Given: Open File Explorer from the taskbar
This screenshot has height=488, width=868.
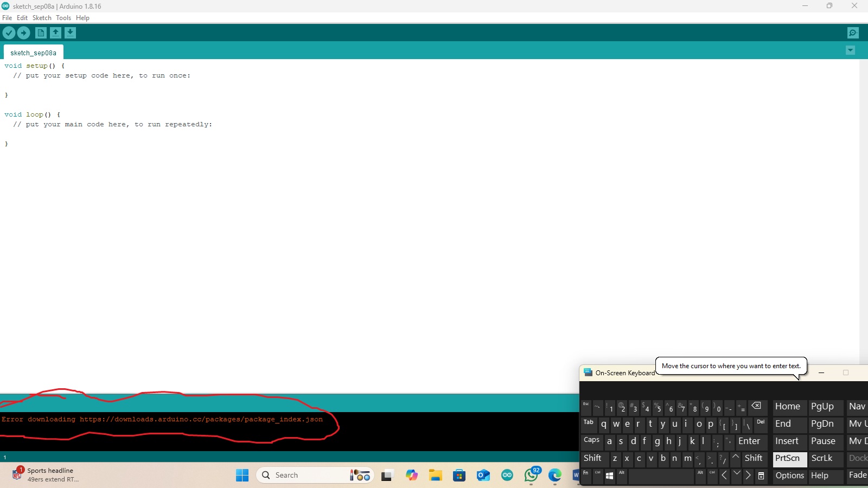Looking at the screenshot, I should (x=436, y=476).
